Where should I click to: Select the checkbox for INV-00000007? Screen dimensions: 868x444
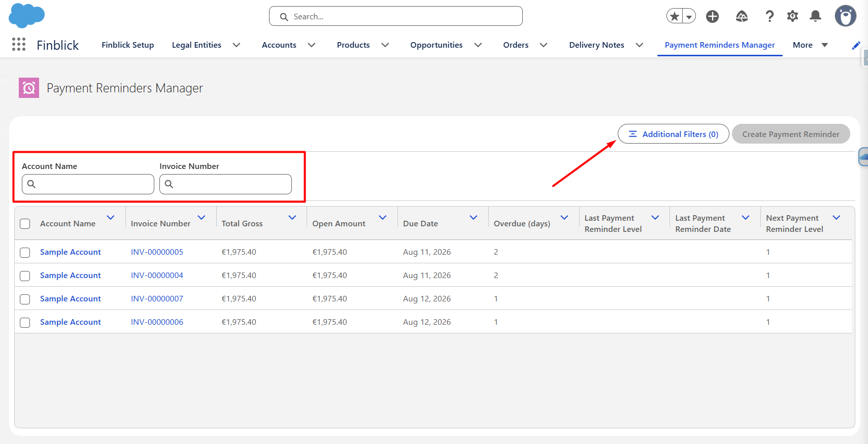[x=25, y=299]
